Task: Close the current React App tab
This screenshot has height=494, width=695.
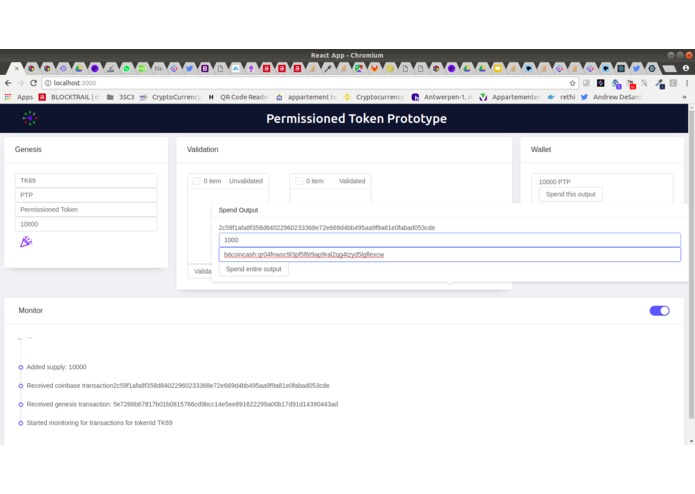Action: (16, 68)
